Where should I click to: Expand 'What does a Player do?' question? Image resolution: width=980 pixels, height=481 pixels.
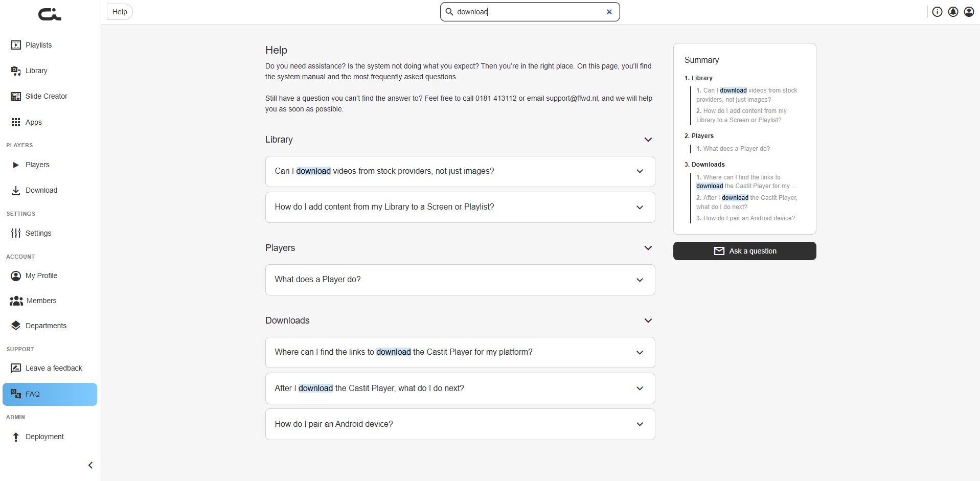click(460, 280)
